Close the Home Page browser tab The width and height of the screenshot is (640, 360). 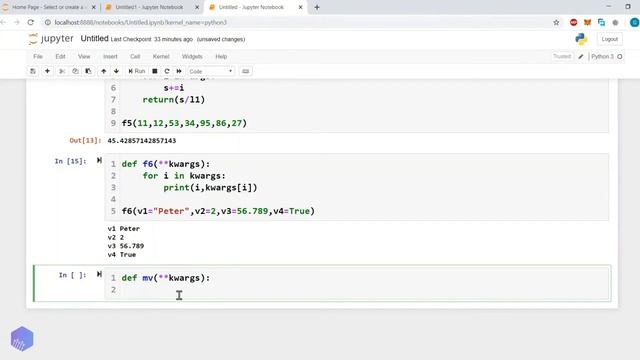93,7
